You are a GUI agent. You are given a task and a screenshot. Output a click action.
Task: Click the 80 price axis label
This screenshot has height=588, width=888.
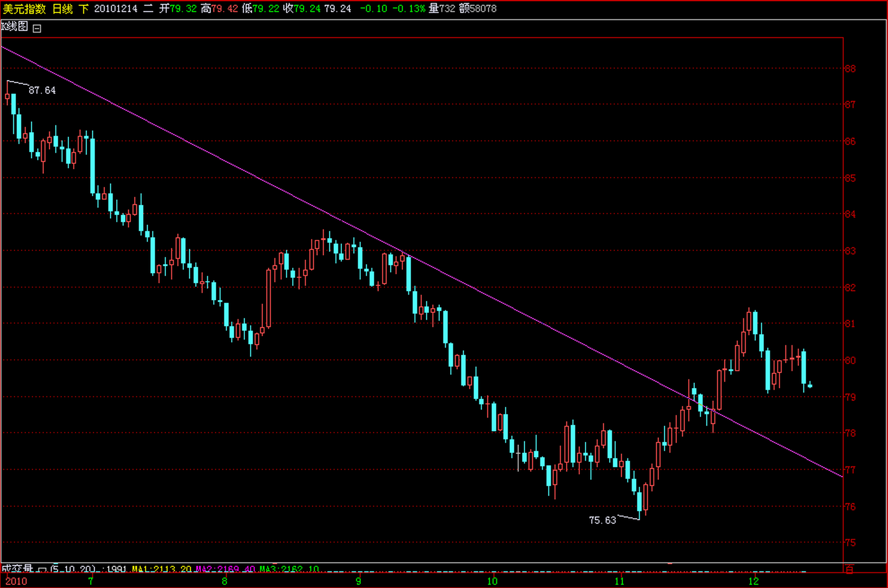850,360
